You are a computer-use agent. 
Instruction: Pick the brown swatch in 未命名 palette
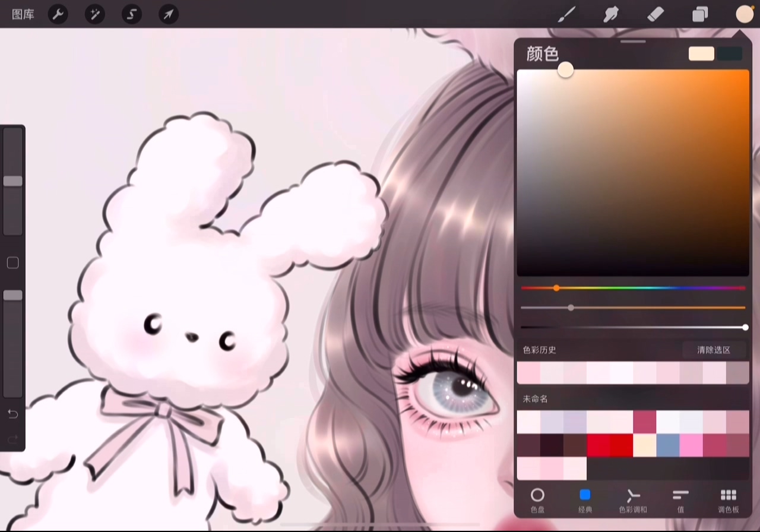coord(575,445)
